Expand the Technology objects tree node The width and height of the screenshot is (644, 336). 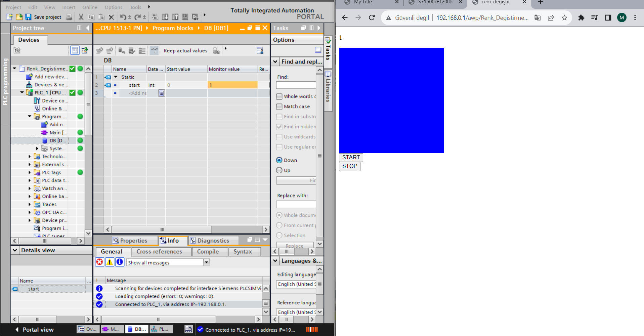click(30, 157)
